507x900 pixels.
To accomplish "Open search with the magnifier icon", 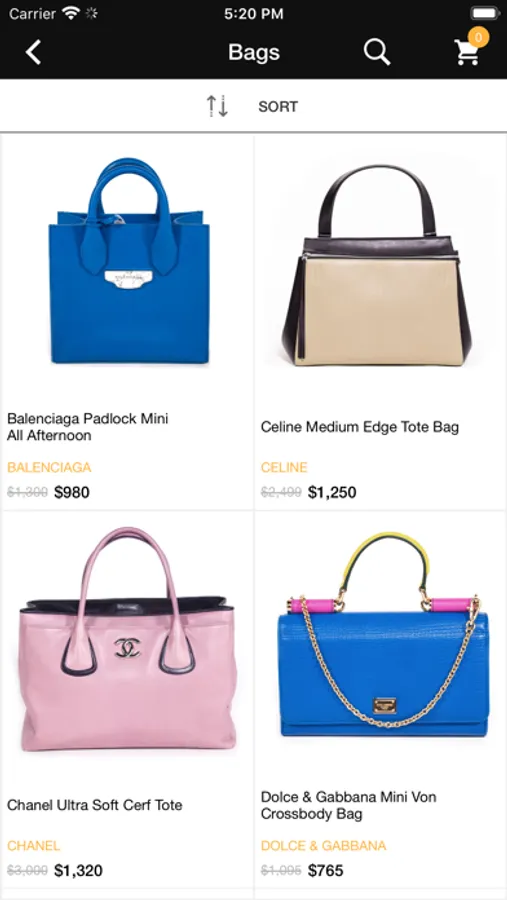I will [377, 52].
